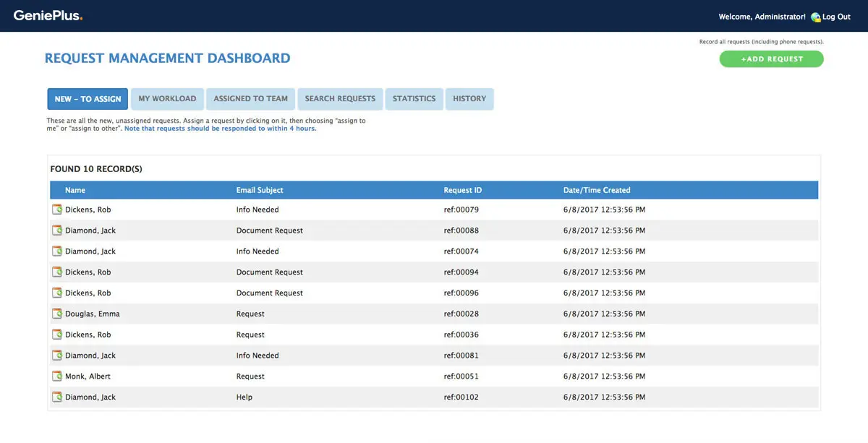This screenshot has width=868, height=443.
Task: Click Document Request subject in ref:00094 row
Action: (270, 272)
